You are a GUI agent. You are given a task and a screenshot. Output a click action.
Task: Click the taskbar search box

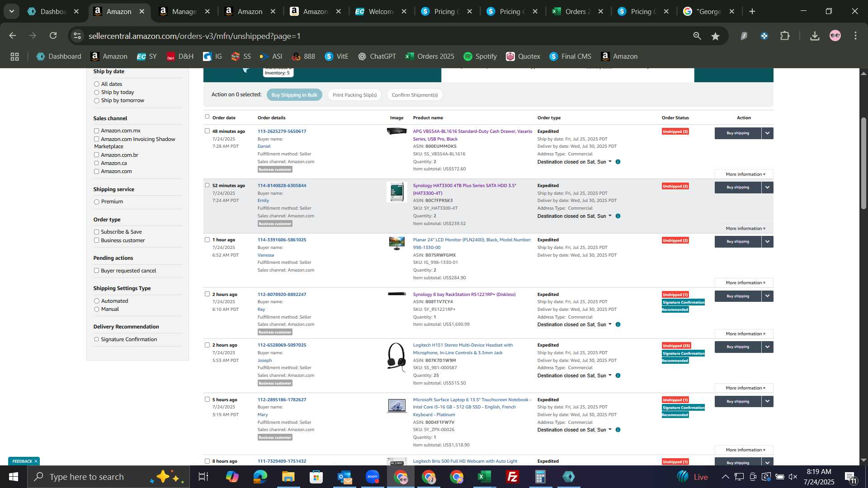108,477
